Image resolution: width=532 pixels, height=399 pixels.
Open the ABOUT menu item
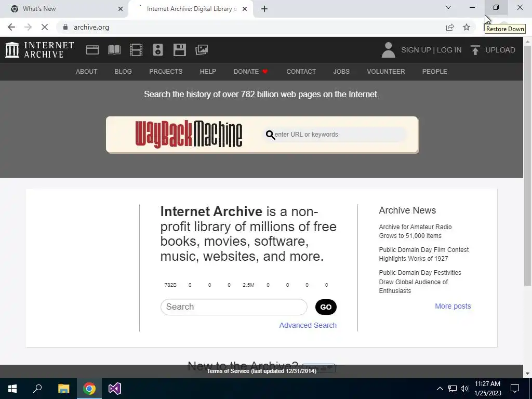[87, 72]
